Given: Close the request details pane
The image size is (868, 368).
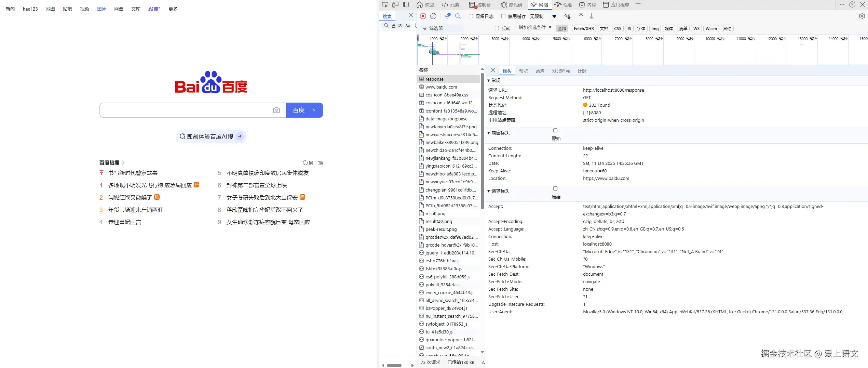Looking at the screenshot, I should click(493, 70).
